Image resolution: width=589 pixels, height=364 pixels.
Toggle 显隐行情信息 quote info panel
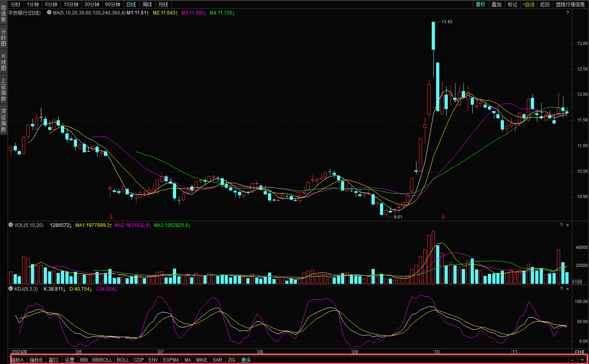tap(570, 4)
